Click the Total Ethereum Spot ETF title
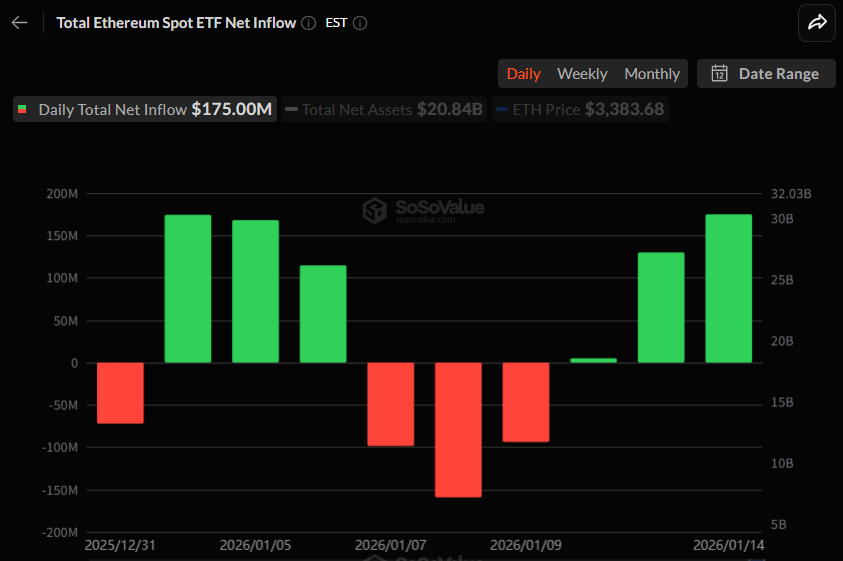843x561 pixels. pos(176,22)
